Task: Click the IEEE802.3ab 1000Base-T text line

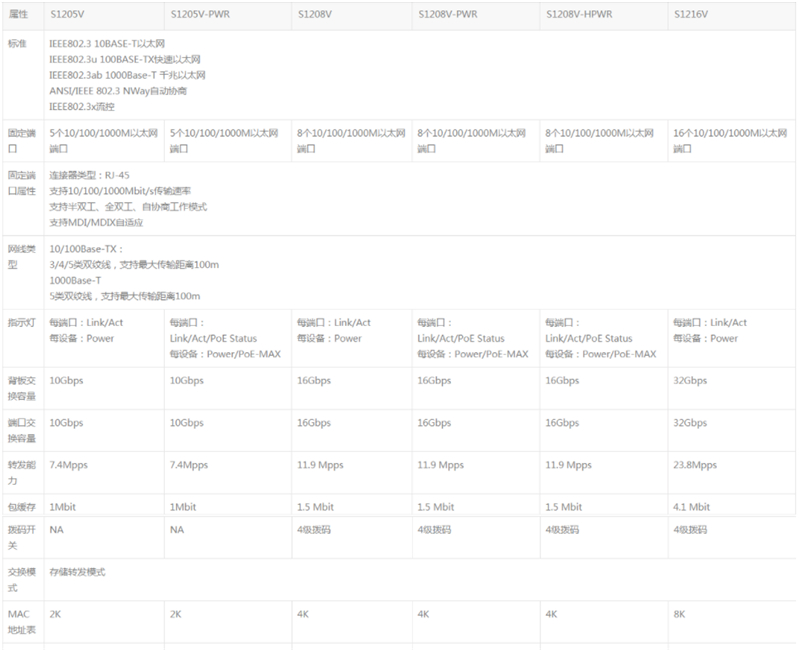Action: click(127, 75)
